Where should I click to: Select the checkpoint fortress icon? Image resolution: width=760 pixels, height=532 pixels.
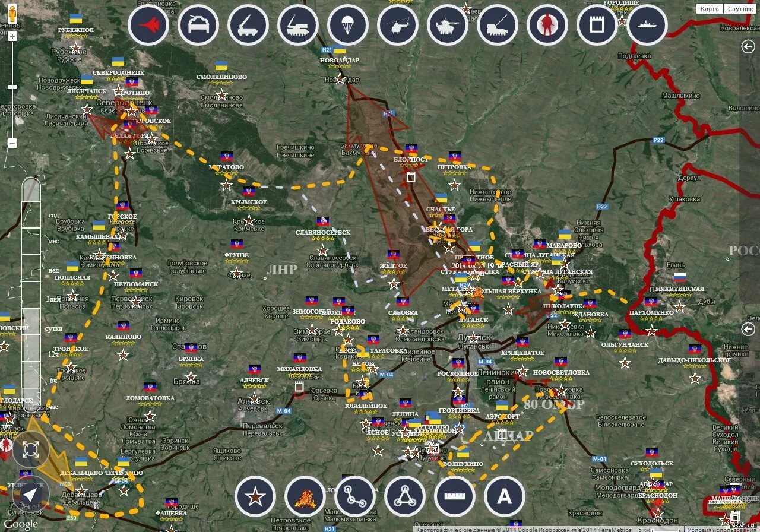[597, 25]
